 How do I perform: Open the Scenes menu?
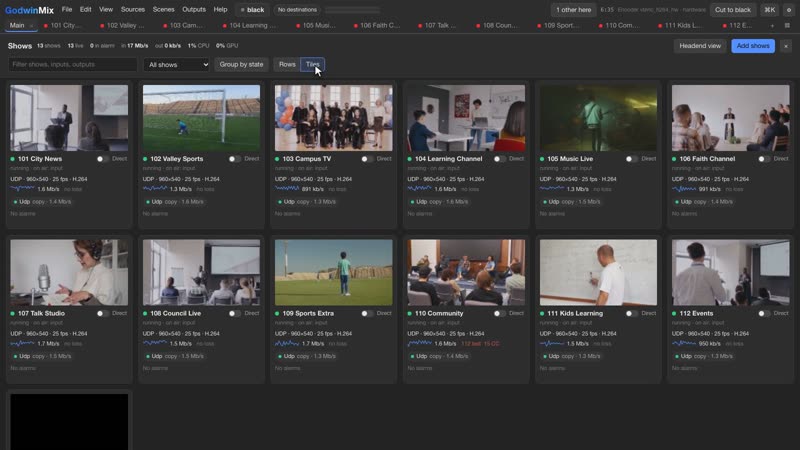(163, 10)
